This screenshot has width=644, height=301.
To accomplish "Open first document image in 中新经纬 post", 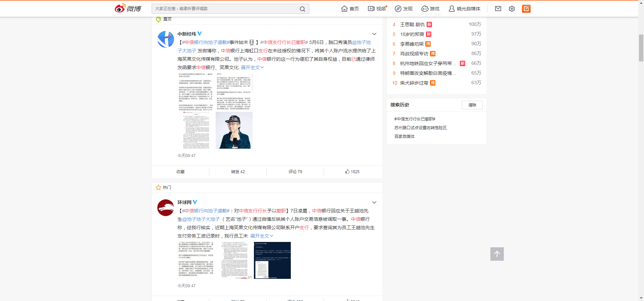I will pyautogui.click(x=196, y=92).
